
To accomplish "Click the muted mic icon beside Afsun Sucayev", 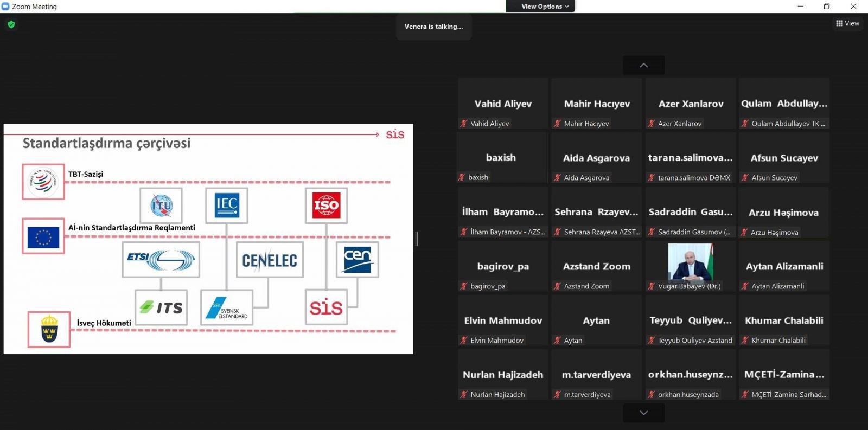I will [745, 178].
